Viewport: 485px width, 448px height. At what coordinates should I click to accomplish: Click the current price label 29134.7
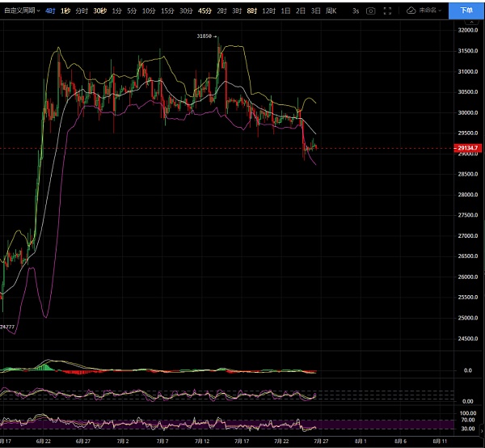point(468,148)
